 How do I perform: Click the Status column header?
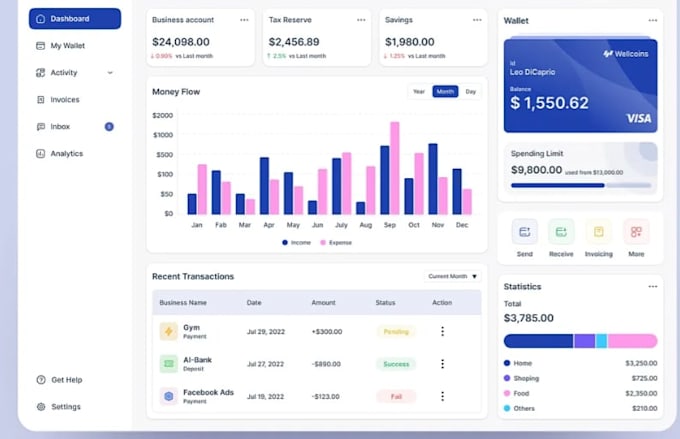[x=386, y=303]
